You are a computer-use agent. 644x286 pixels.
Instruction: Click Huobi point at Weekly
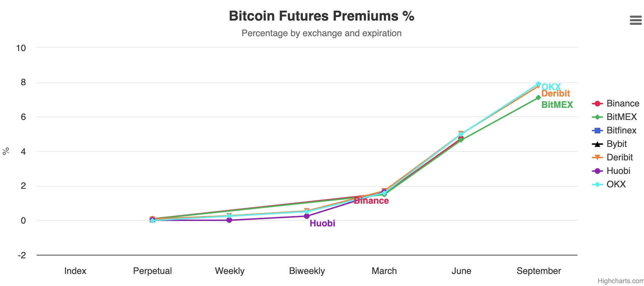pyautogui.click(x=229, y=220)
